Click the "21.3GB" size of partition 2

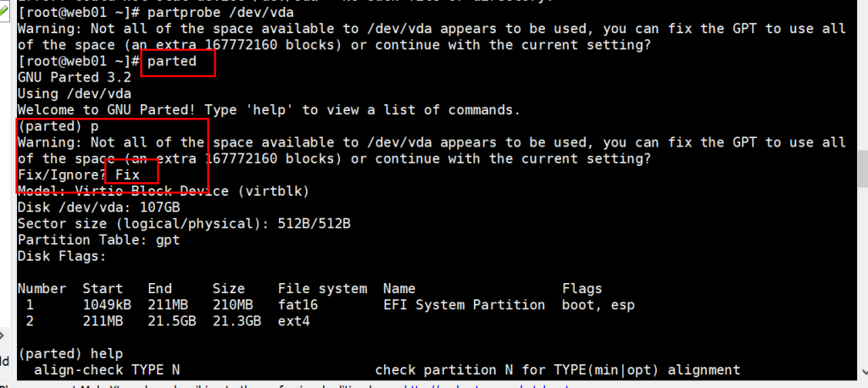click(237, 321)
